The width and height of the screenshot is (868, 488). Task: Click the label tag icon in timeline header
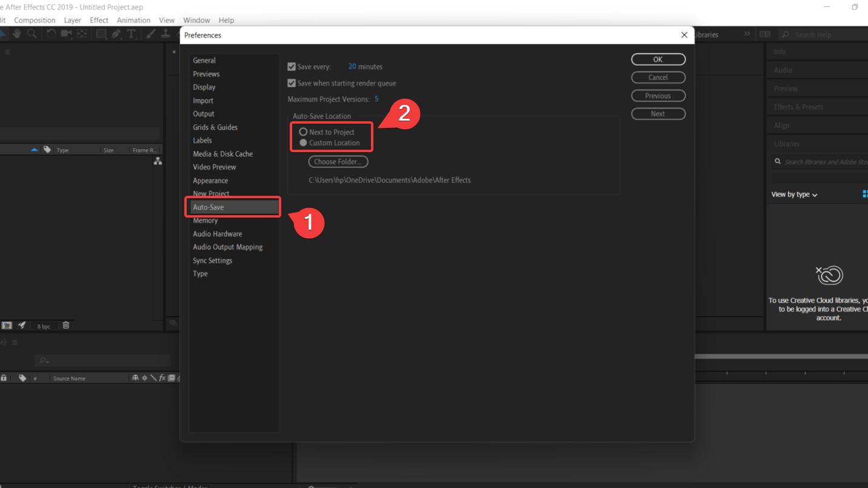pyautogui.click(x=22, y=378)
